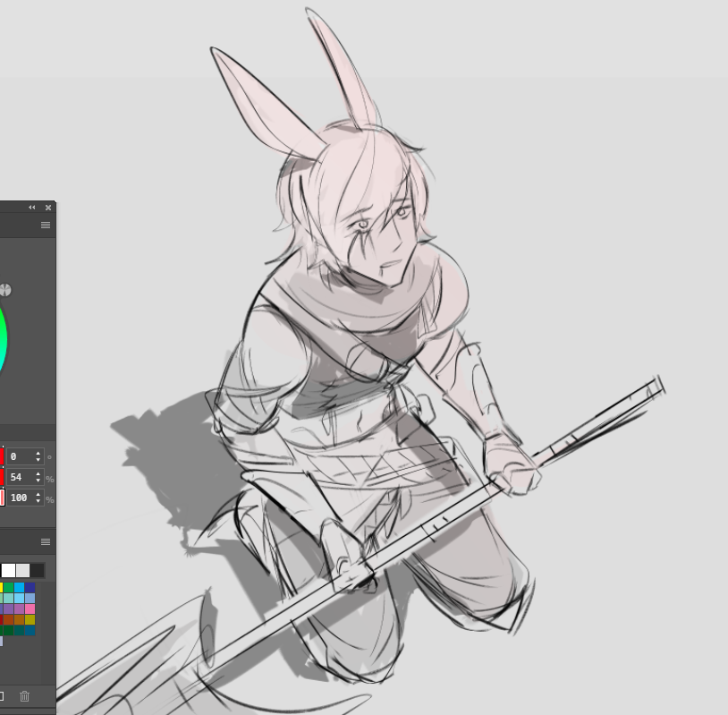Select the hot pink swatch
728x715 pixels.
pyautogui.click(x=30, y=609)
